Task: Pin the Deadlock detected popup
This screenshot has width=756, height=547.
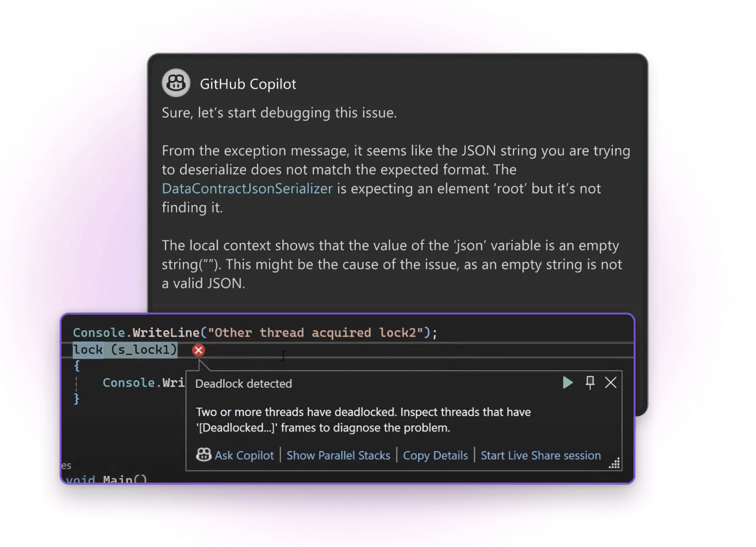Action: (590, 383)
